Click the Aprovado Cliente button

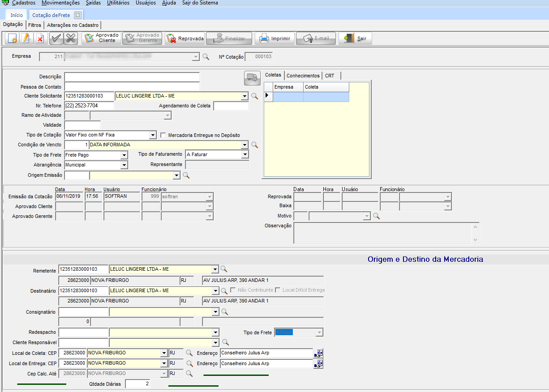pos(101,38)
